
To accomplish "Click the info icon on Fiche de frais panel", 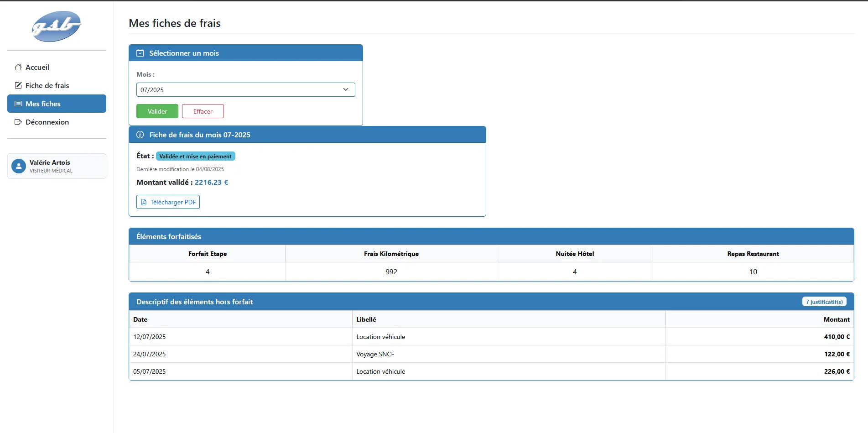I will click(140, 135).
